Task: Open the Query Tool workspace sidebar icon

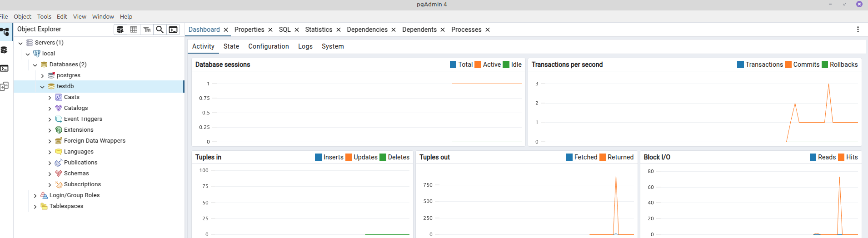Action: coord(4,50)
